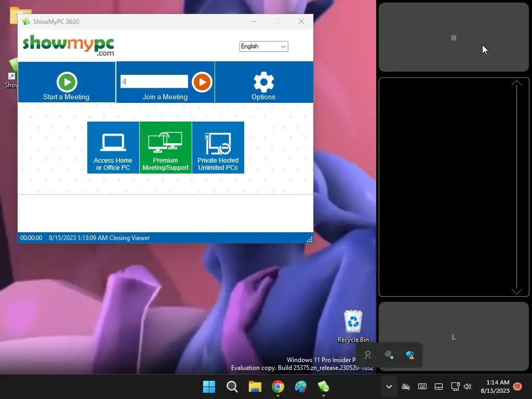The image size is (532, 399).
Task: Click the OneDrive cloud tray icon
Action: 406,387
